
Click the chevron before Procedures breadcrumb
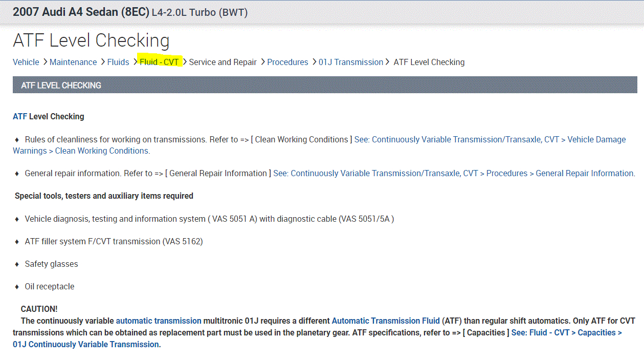(x=262, y=62)
